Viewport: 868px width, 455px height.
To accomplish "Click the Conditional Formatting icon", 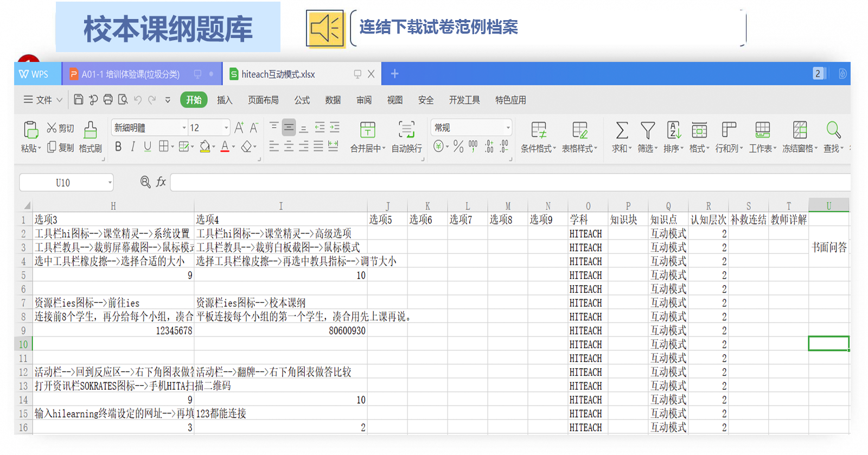I will (x=538, y=130).
